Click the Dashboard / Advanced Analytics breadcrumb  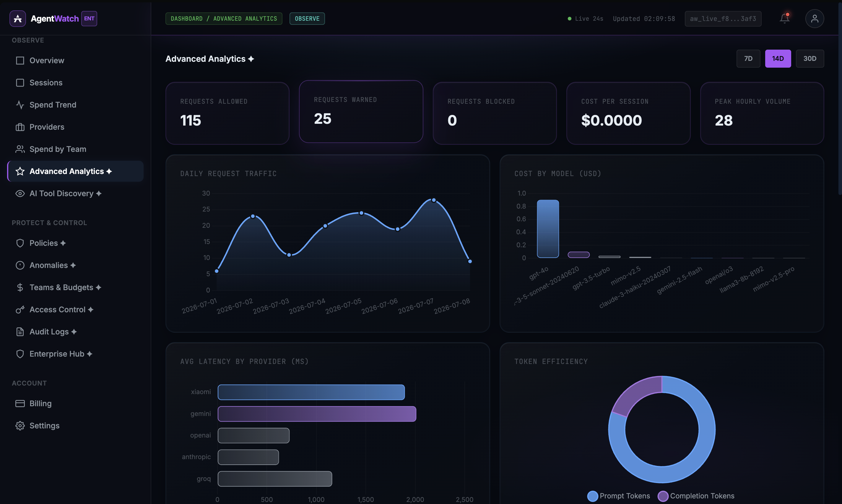click(224, 19)
